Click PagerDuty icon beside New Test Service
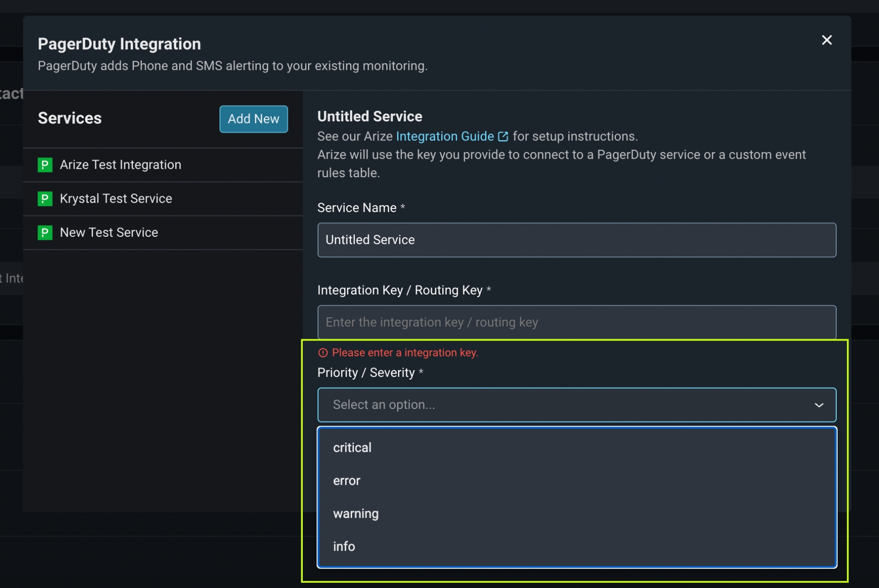Image resolution: width=879 pixels, height=588 pixels. 45,233
